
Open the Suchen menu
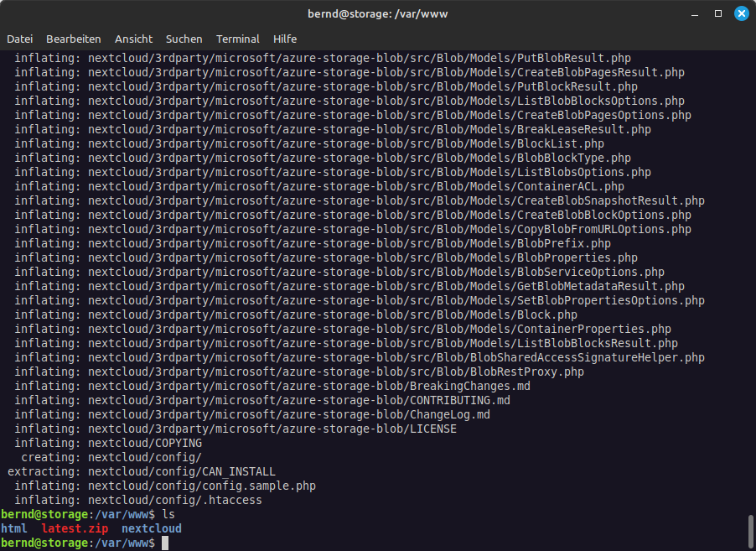pos(184,39)
